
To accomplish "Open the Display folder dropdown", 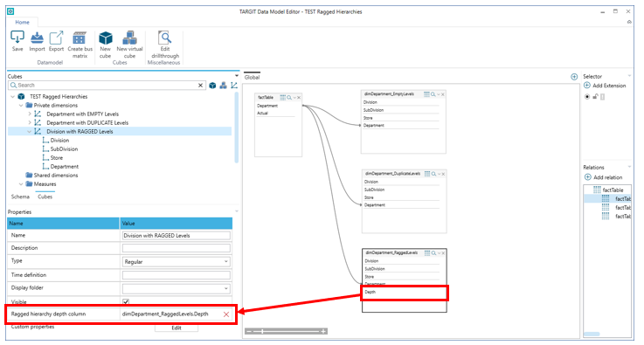I will pos(226,288).
